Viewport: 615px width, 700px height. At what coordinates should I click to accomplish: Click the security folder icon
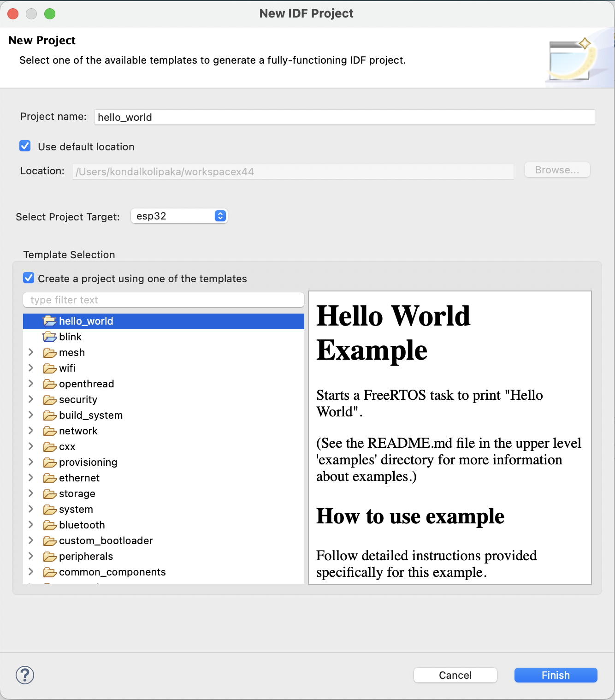(50, 400)
